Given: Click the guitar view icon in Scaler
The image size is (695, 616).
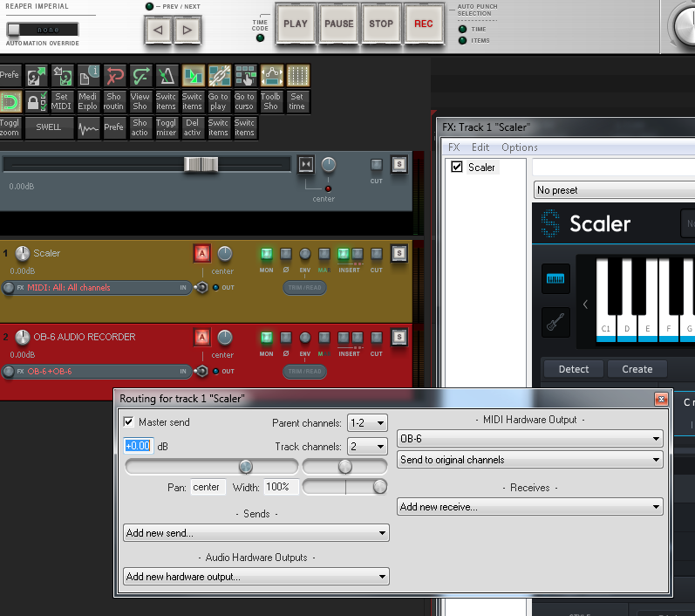Looking at the screenshot, I should click(555, 322).
